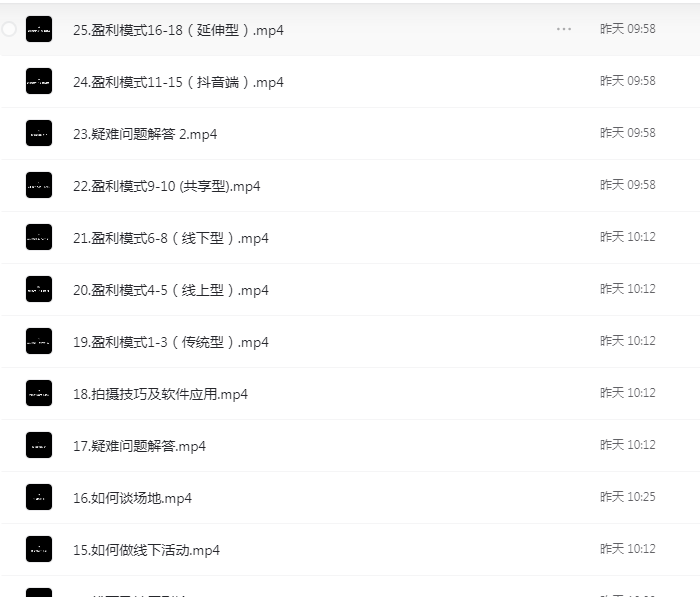Click video icon next to 21.盈利模式6-8 (线下型)
700x597 pixels.
[x=39, y=238]
